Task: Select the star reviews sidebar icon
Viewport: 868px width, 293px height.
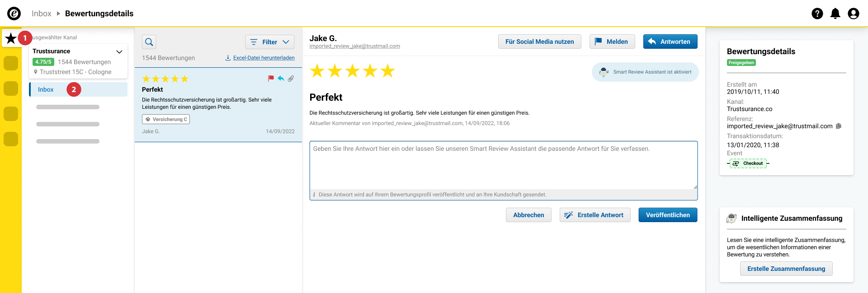Action: coord(11,38)
